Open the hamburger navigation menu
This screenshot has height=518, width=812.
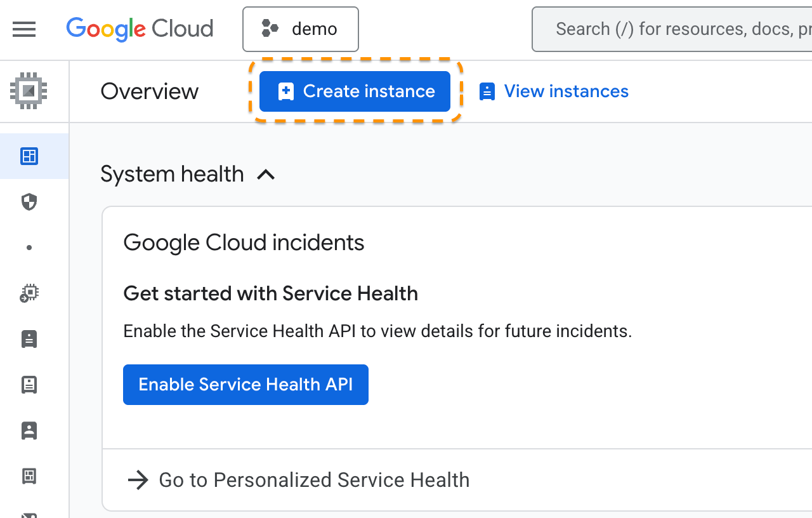point(24,29)
